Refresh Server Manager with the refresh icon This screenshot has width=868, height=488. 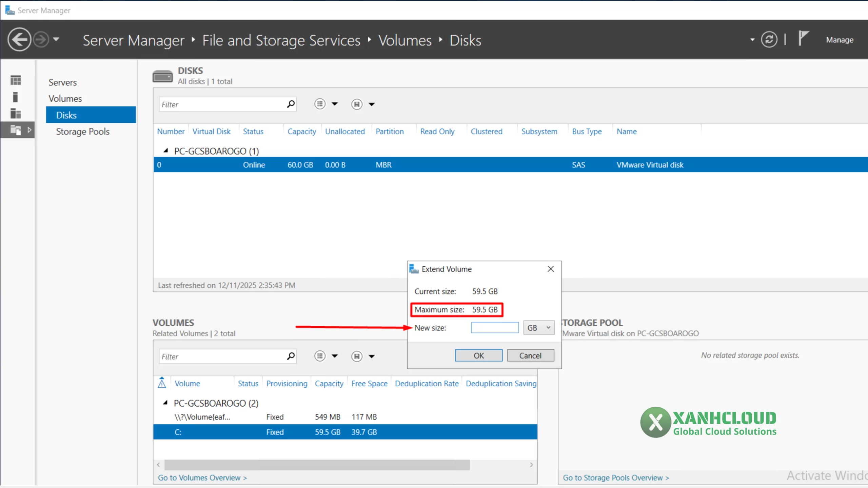769,39
